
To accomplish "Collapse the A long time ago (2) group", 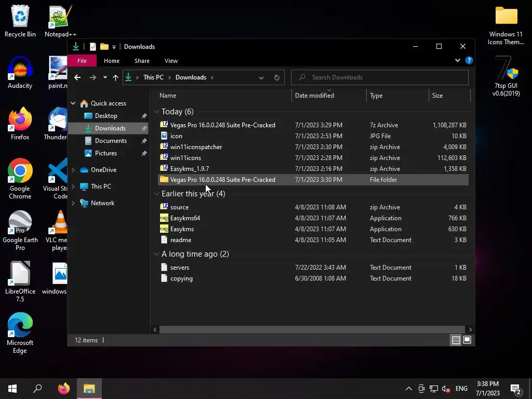I will click(156, 254).
